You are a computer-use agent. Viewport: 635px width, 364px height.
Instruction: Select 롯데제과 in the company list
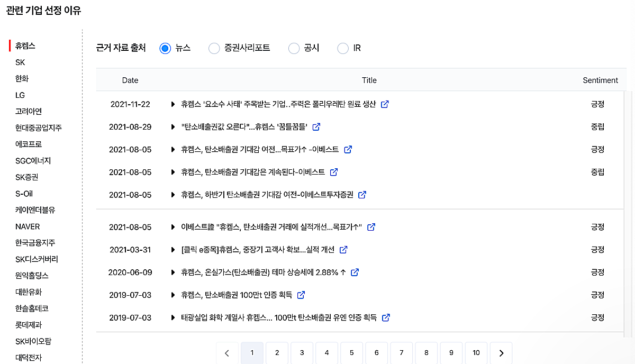click(x=29, y=325)
